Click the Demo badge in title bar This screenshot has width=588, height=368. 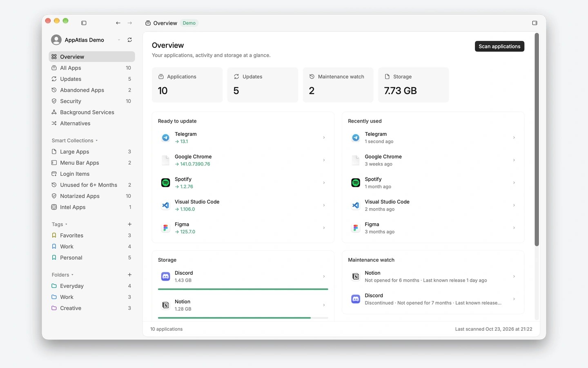coord(189,23)
